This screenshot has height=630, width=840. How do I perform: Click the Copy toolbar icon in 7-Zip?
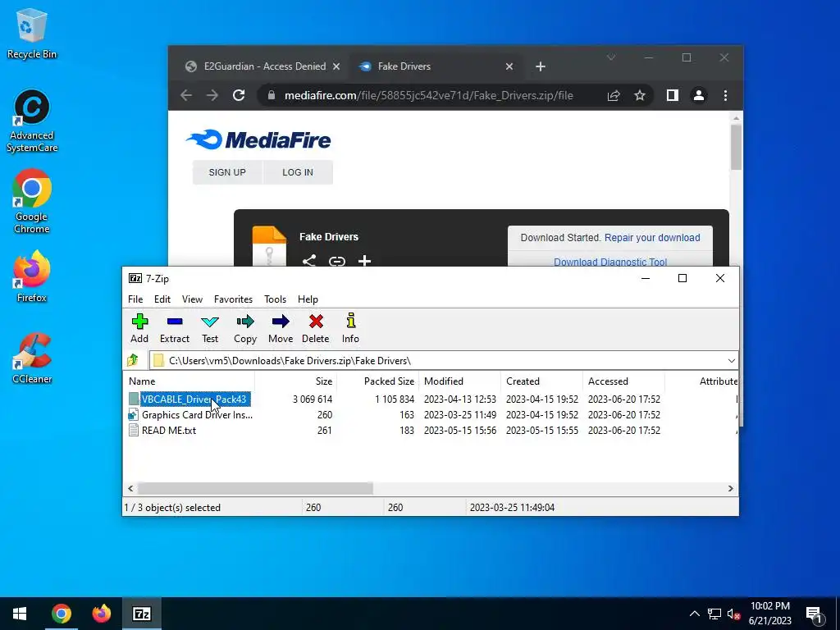coord(245,328)
